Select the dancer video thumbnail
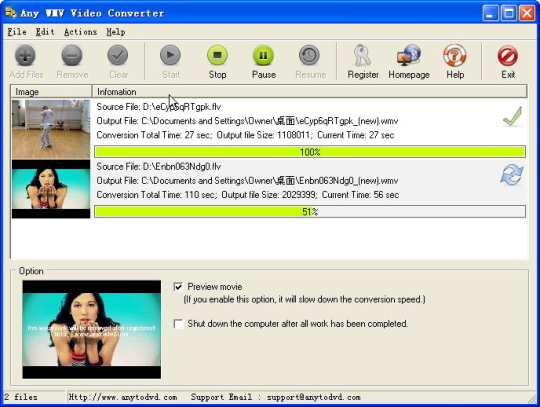 pos(51,129)
